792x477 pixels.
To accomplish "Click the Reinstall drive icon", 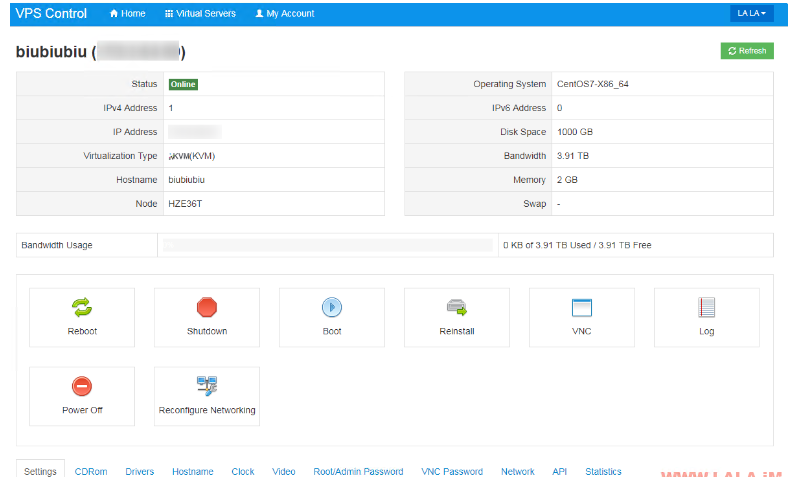I will [x=457, y=307].
